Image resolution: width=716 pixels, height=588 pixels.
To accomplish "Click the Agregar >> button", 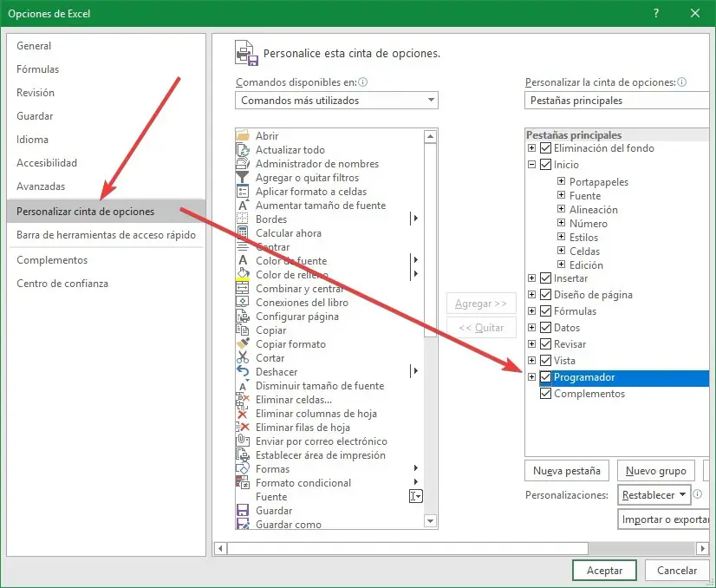I will tap(481, 304).
